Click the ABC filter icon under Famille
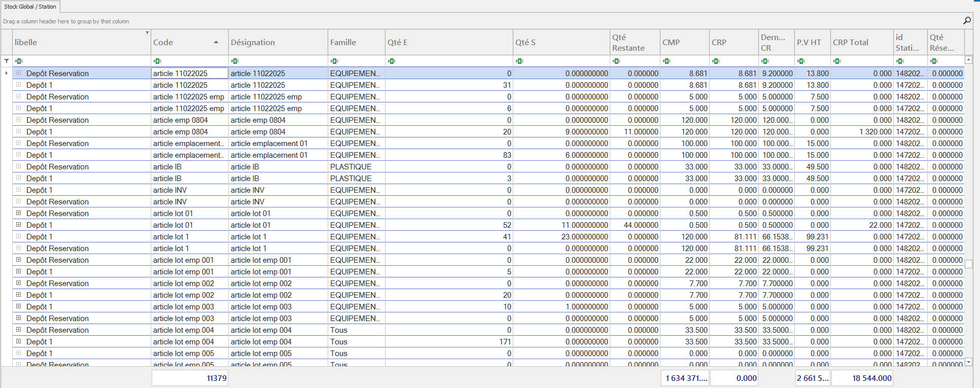This screenshot has height=388, width=980. [x=334, y=61]
